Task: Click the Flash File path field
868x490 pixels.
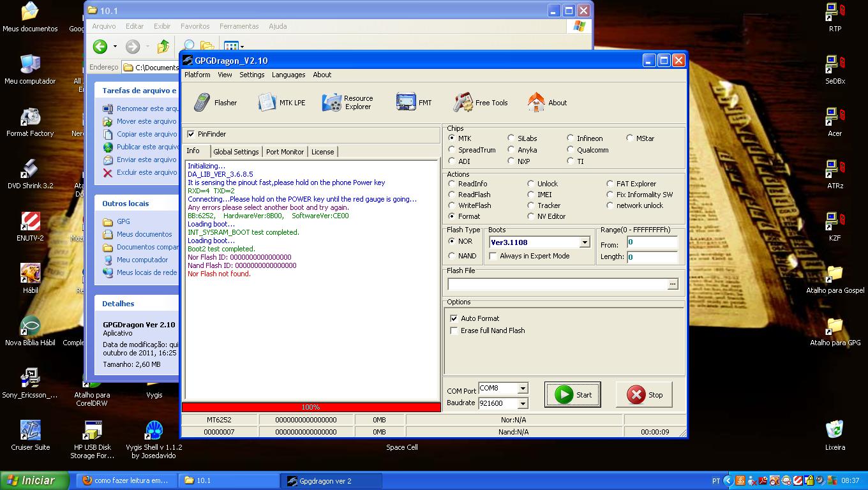Action: click(557, 285)
